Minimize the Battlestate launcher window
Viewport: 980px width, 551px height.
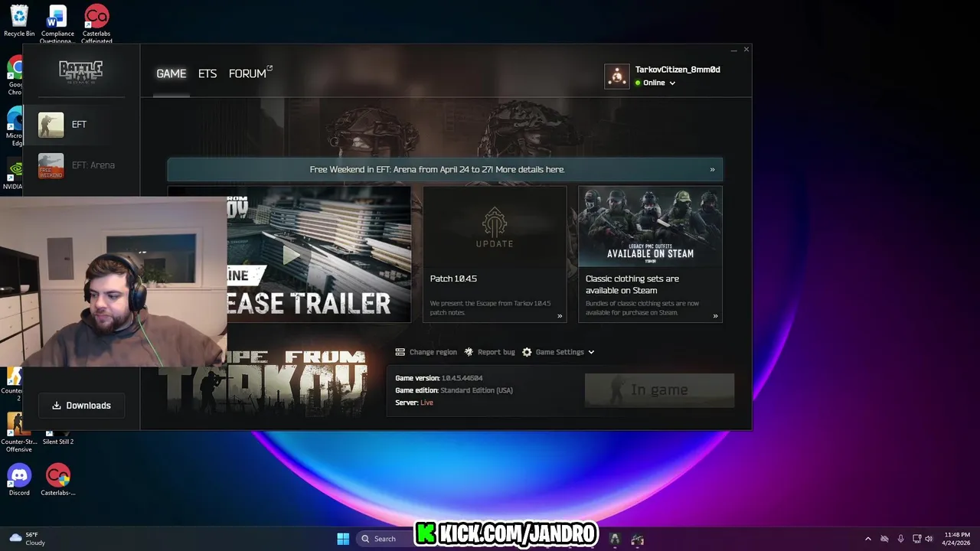733,50
